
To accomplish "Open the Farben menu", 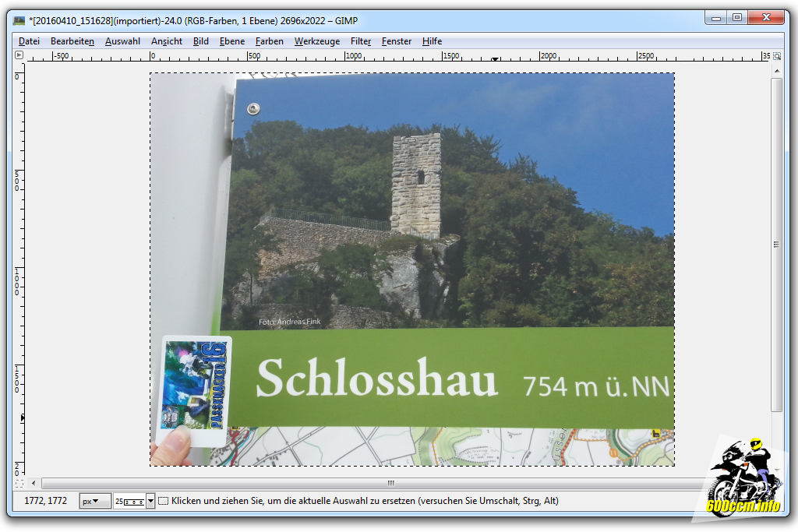I will (269, 41).
